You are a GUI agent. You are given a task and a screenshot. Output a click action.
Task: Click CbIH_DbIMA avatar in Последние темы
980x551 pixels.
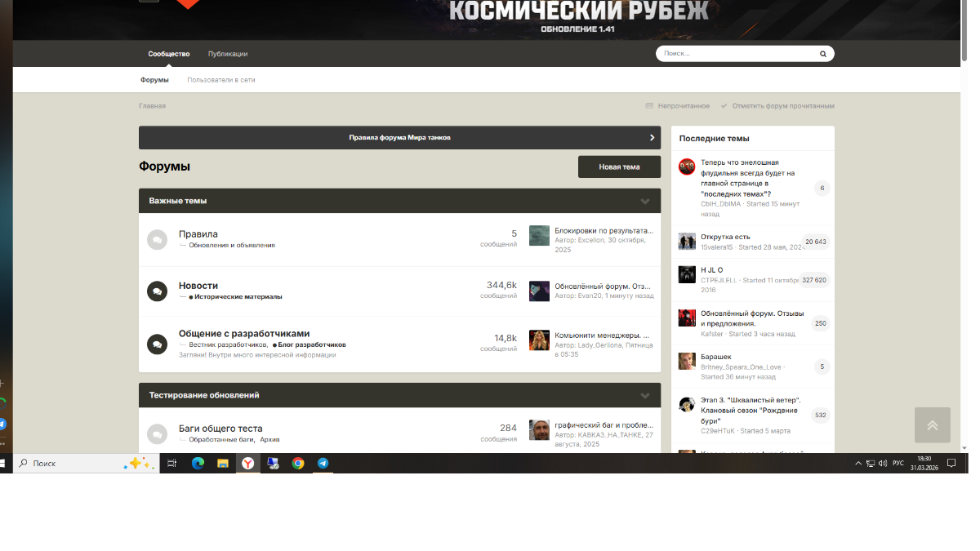tap(687, 167)
